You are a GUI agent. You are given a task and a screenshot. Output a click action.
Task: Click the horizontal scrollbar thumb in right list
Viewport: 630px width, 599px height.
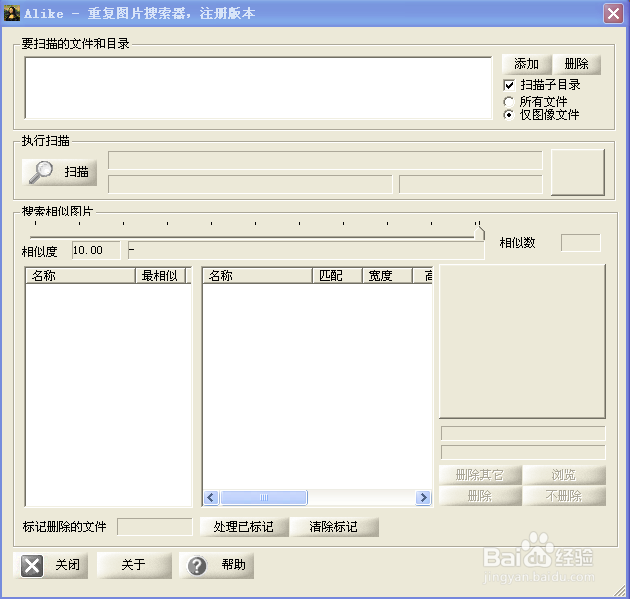pyautogui.click(x=264, y=498)
